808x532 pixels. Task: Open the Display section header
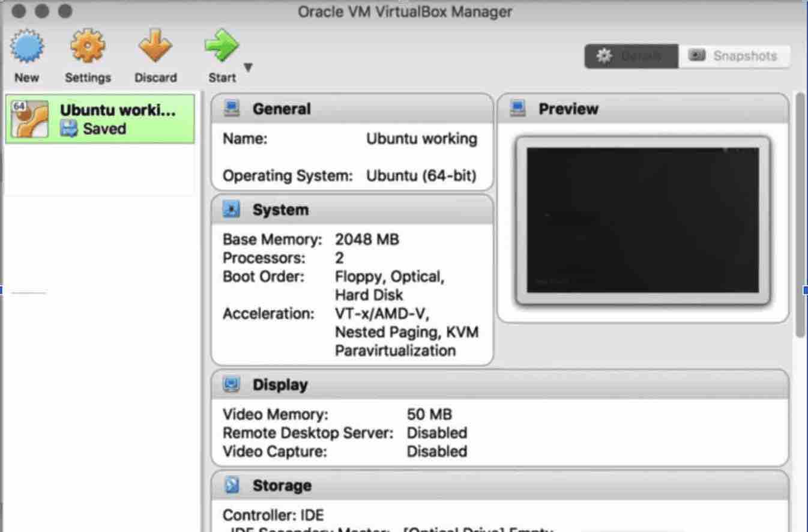point(500,384)
